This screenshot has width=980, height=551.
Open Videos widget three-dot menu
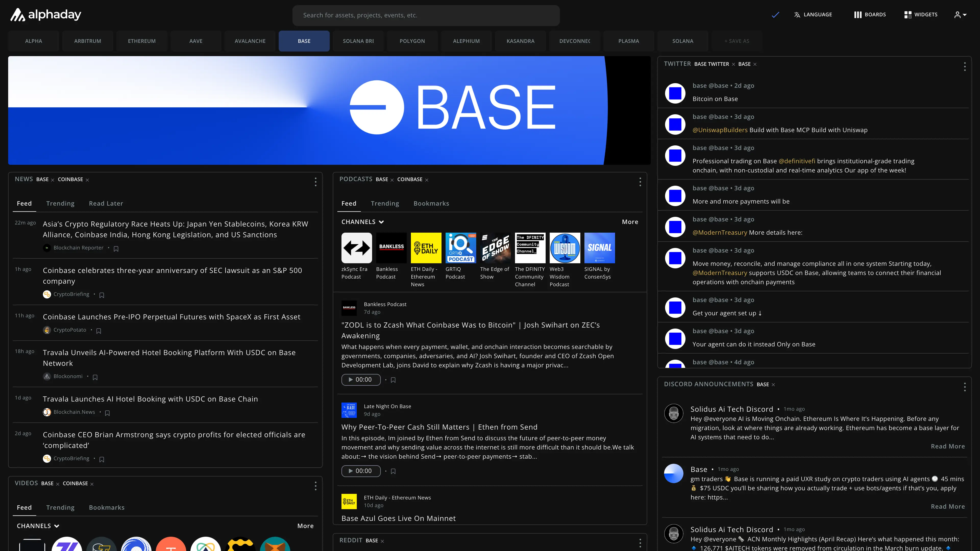pyautogui.click(x=315, y=486)
